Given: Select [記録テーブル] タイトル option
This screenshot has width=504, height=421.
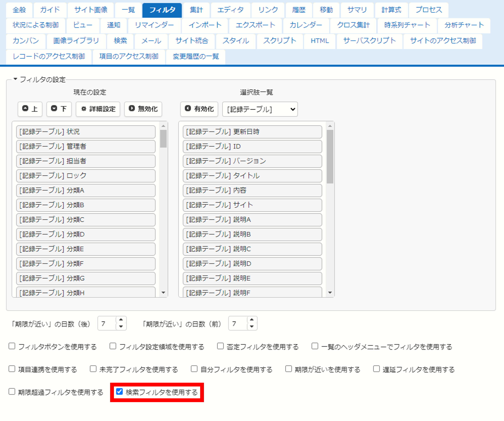Looking at the screenshot, I should coord(252,176).
